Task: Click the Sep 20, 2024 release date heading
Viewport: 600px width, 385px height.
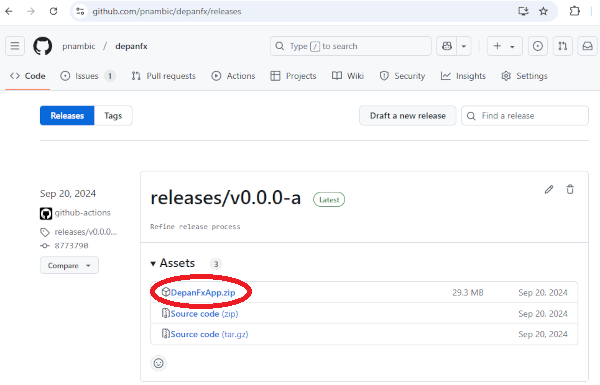Action: [x=68, y=194]
